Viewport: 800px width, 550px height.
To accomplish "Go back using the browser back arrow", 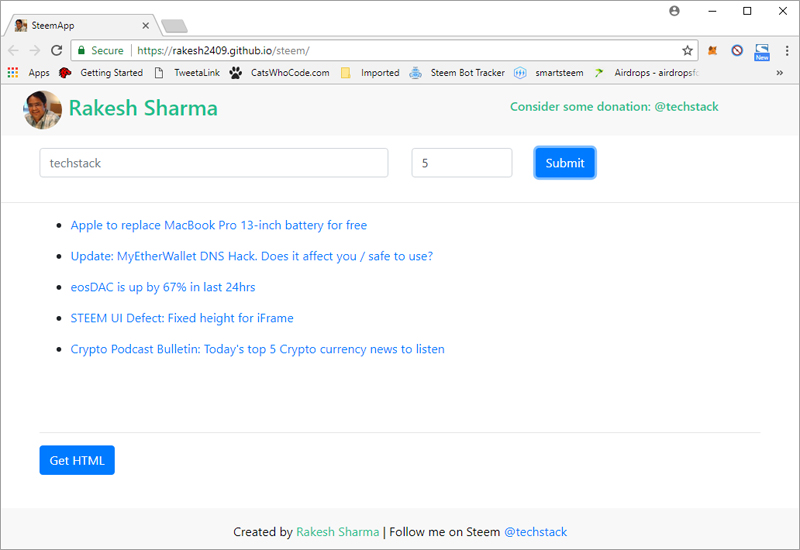I will point(14,51).
